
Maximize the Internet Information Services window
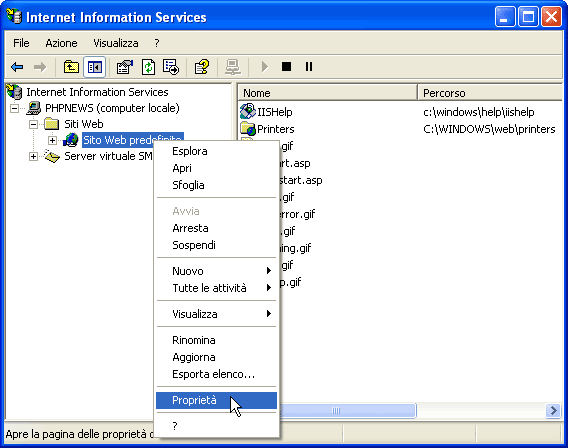pyautogui.click(x=528, y=17)
